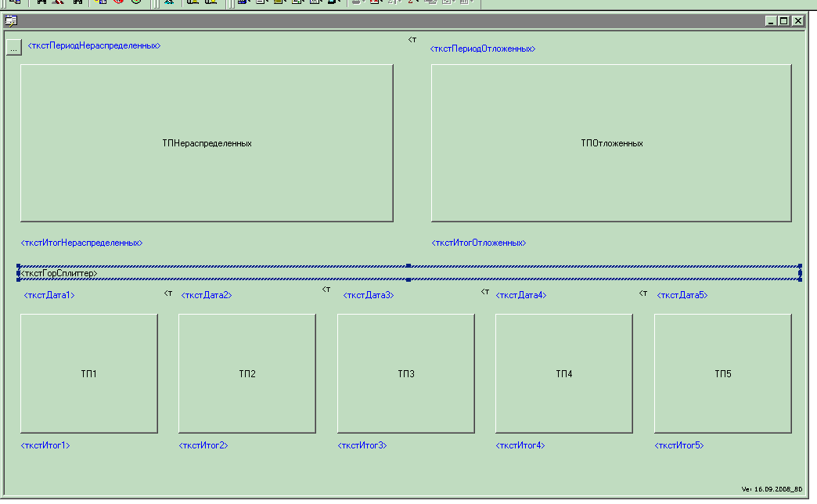Viewport: 817px width, 504px height.
Task: Select the ткстИтогНераспределенных text label
Action: (81, 243)
